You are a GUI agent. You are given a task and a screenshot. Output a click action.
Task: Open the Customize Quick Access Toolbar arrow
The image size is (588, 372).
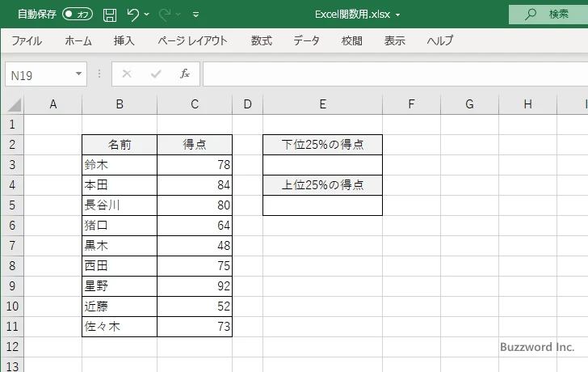195,15
